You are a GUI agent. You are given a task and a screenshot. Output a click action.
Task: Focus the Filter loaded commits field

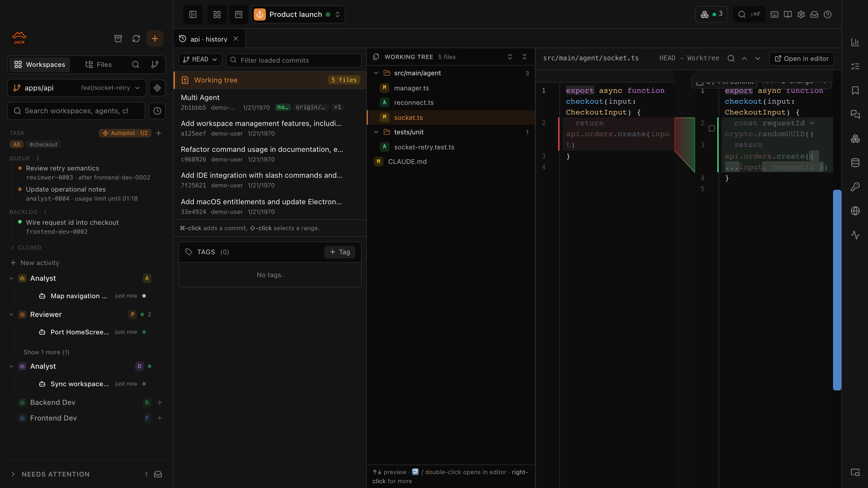coord(294,60)
